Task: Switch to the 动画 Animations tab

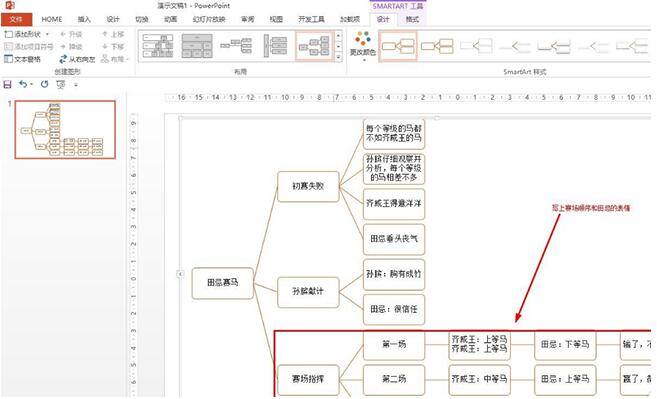Action: pyautogui.click(x=171, y=19)
